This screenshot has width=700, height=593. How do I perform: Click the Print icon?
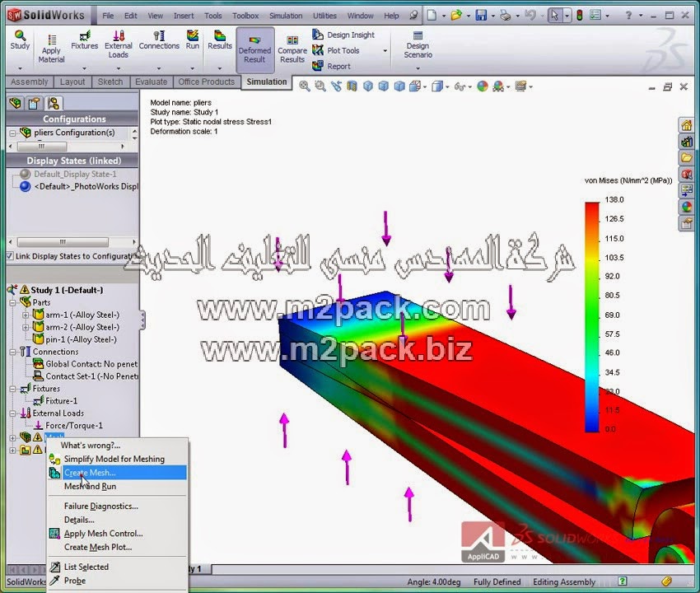click(x=506, y=16)
